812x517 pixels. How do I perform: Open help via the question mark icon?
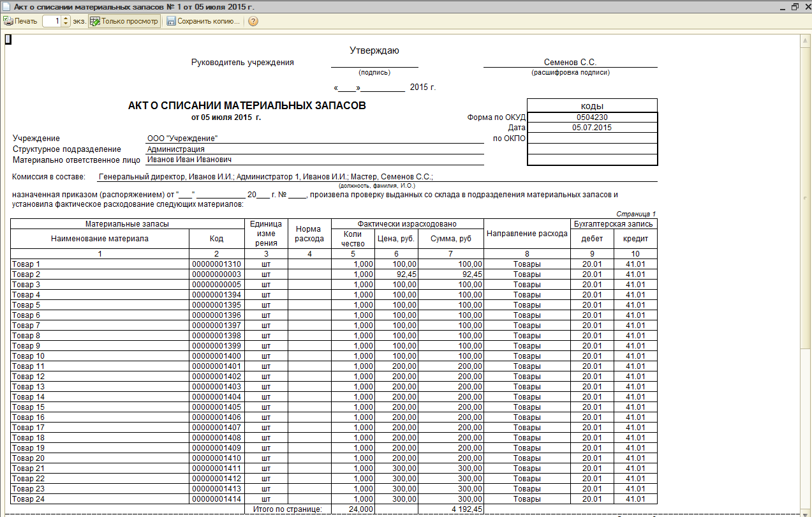coord(253,21)
